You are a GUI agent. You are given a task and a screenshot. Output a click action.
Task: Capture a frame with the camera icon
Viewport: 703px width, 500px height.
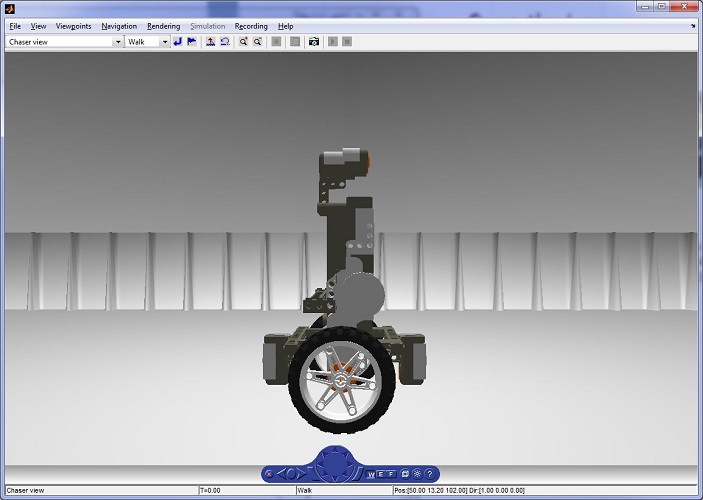(x=314, y=42)
